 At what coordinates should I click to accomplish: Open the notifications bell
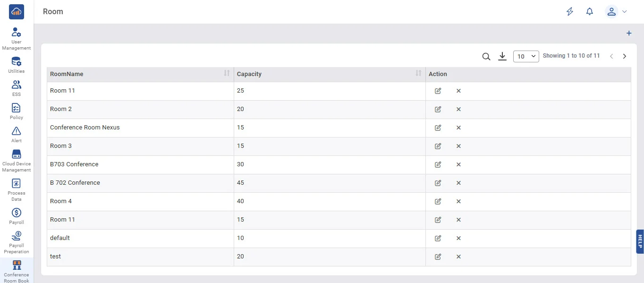590,12
